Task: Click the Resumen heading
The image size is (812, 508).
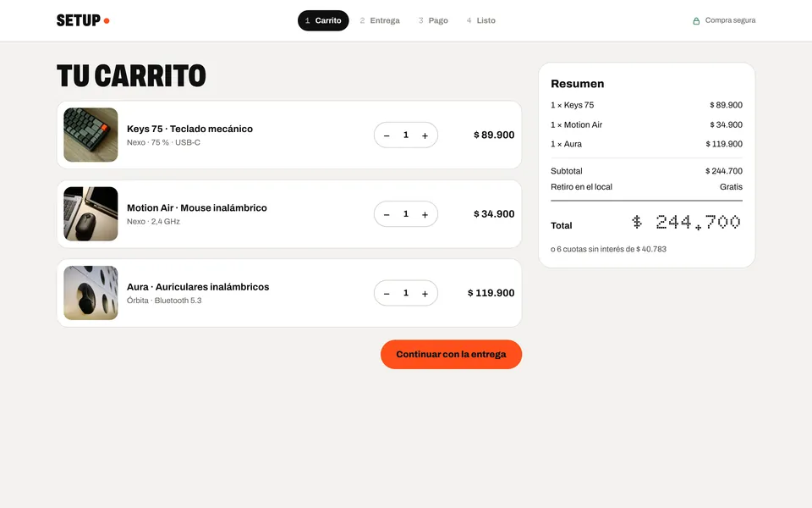Action: [578, 84]
